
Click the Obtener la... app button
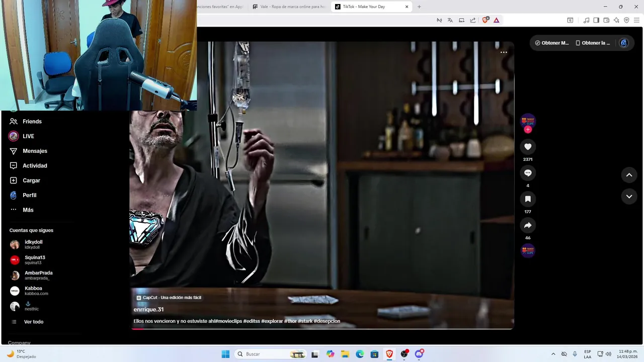pos(593,43)
